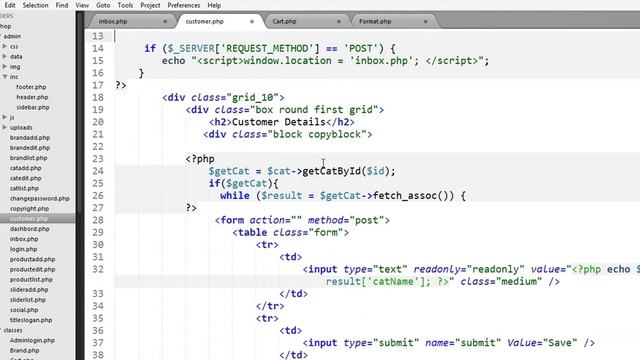
Task: Open the View menu
Action: point(82,5)
